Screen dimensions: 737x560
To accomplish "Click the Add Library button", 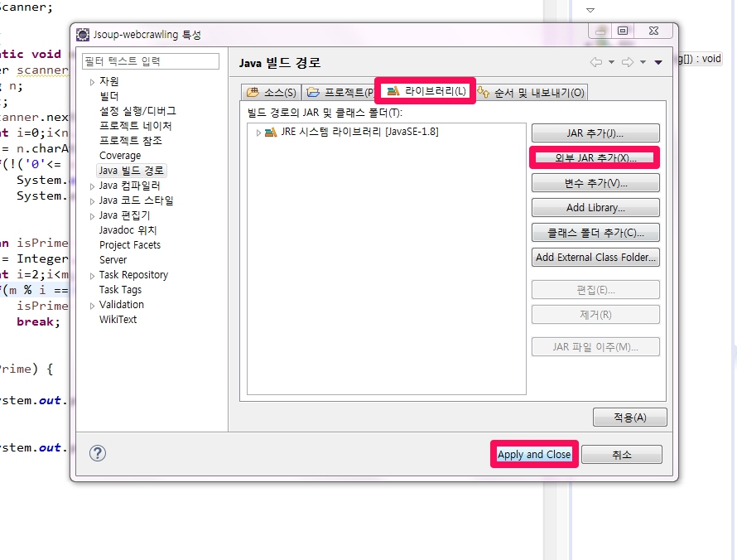I will tap(595, 208).
